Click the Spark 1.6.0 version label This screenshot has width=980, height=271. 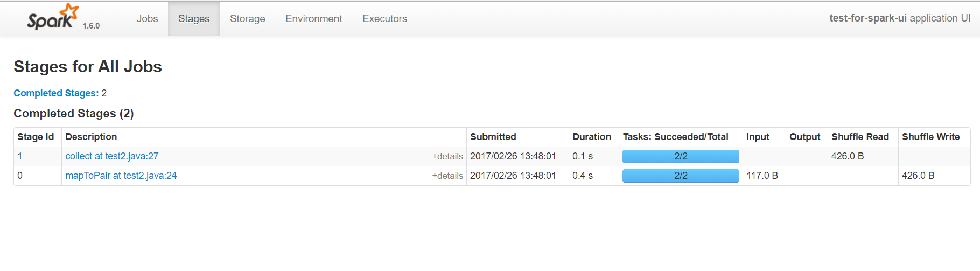click(91, 26)
